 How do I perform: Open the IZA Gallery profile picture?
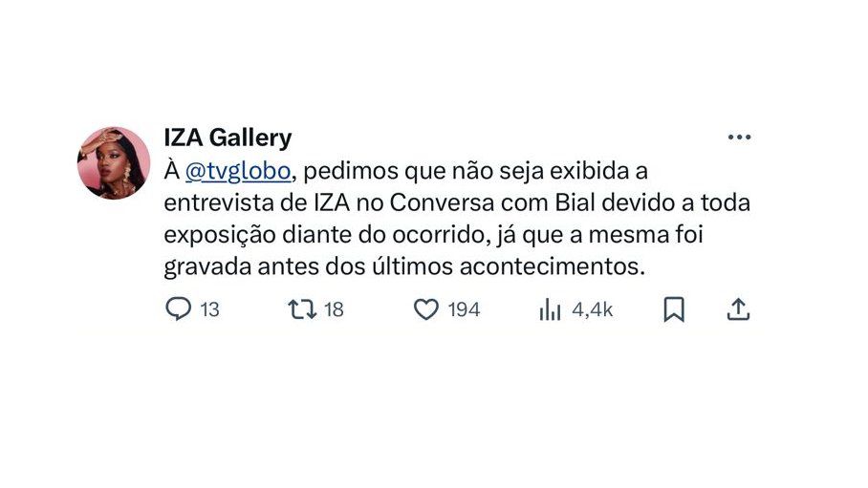tap(114, 162)
